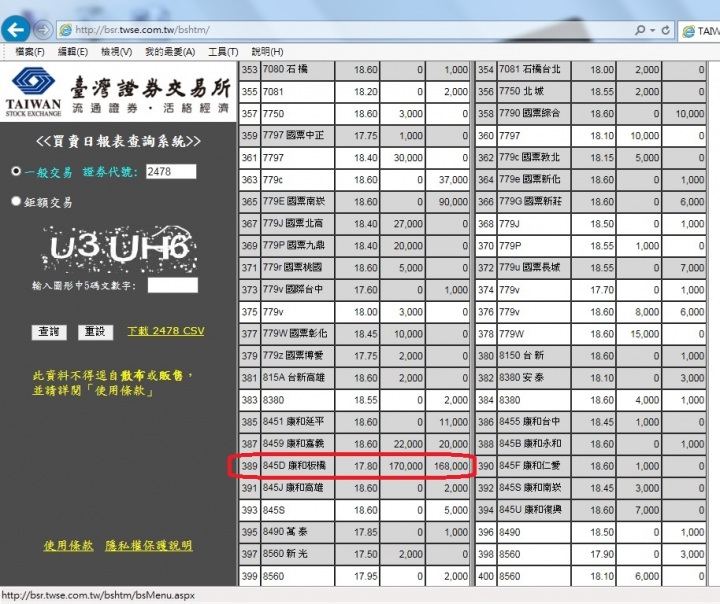Open the 檢視(V) menu

[117, 52]
